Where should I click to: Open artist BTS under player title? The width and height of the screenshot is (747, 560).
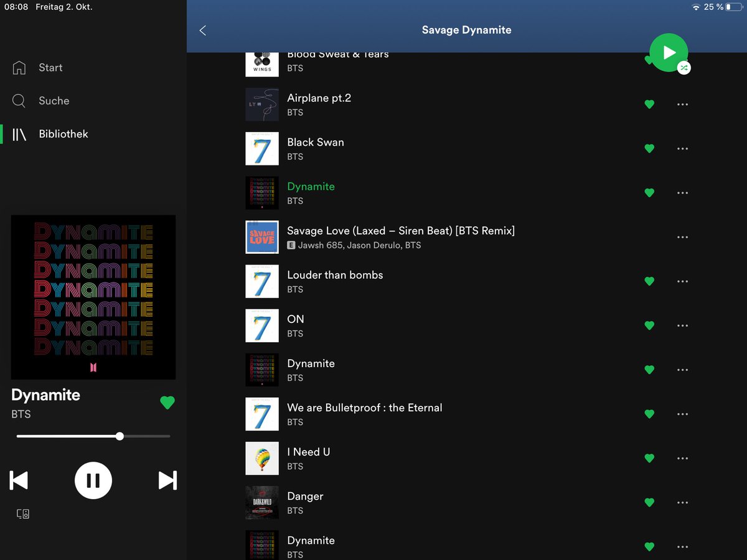click(21, 414)
